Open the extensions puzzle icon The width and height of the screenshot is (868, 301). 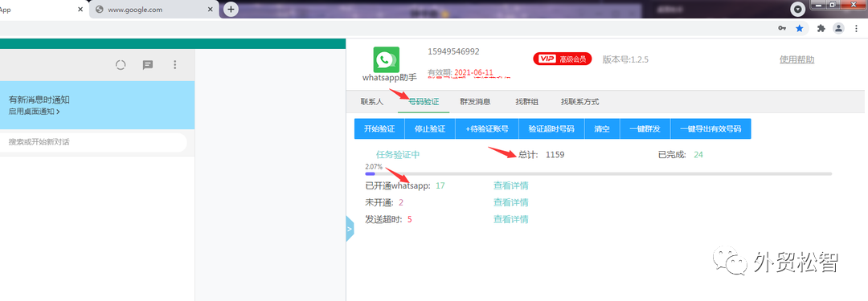point(821,28)
